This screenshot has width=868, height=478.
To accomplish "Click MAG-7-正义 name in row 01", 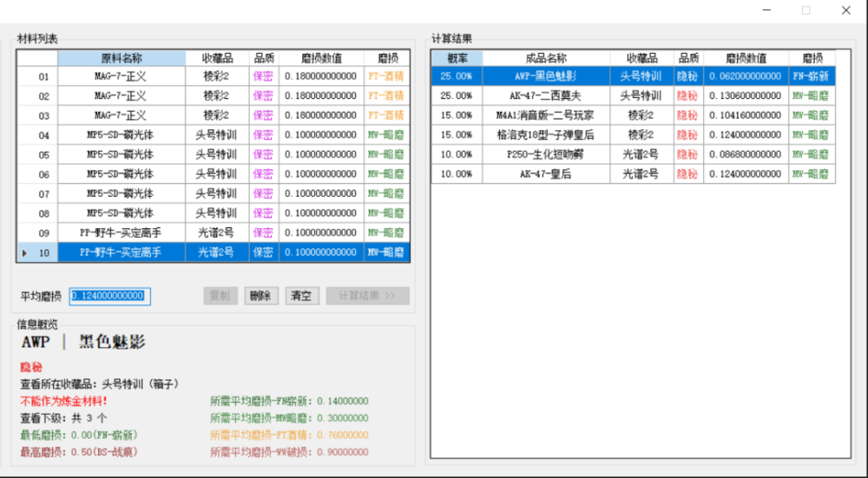I will [x=120, y=76].
